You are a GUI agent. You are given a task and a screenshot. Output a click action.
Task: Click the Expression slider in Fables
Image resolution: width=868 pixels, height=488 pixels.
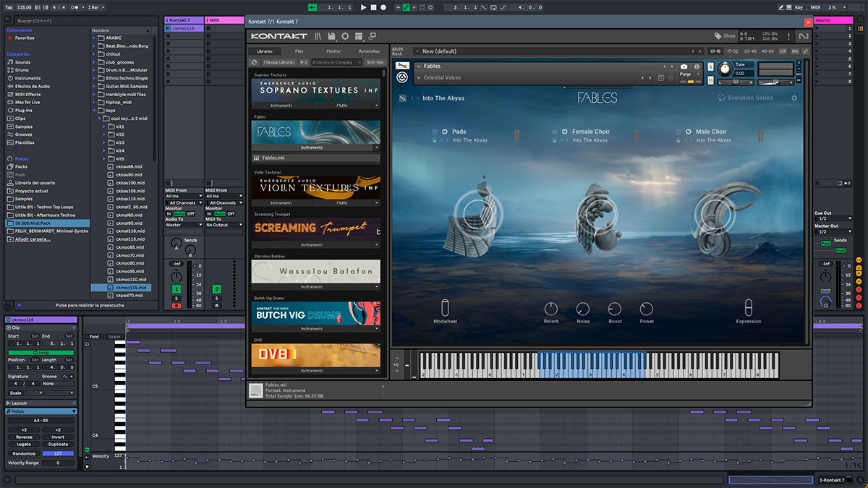coord(749,307)
